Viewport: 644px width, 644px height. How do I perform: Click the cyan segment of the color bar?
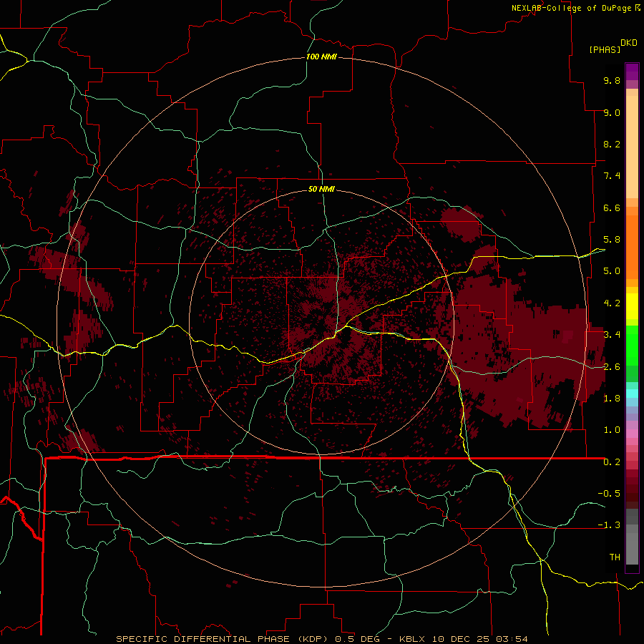(x=632, y=393)
